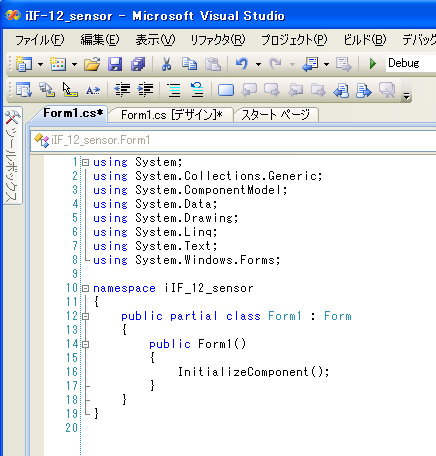Screen dimensions: 436x456
Task: Undo the last action
Action: click(x=242, y=63)
